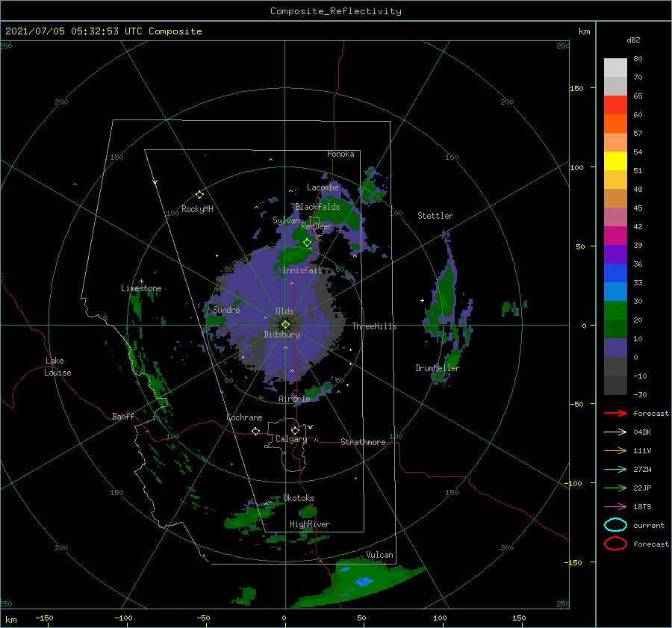Click the Lake Louise map label
672x628 pixels.
(x=57, y=367)
